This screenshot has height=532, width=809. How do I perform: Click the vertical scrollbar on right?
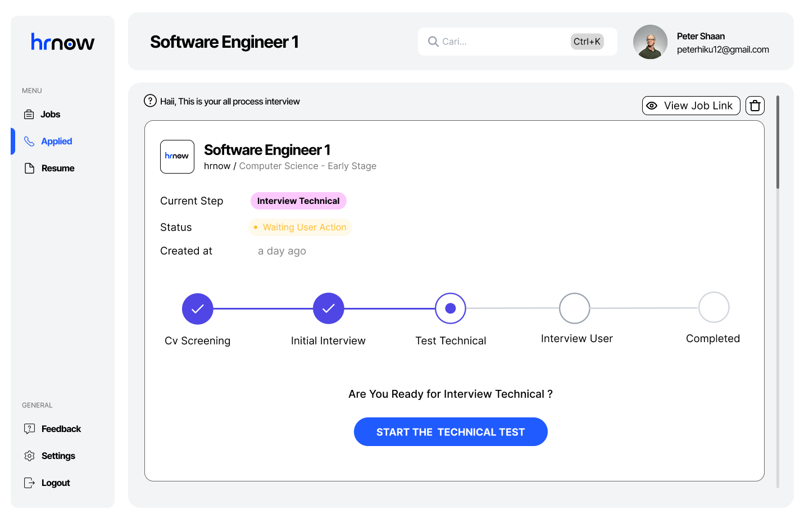(x=778, y=142)
